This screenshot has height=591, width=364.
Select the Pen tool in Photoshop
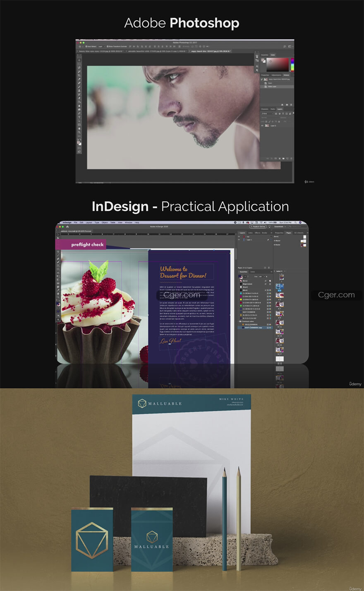79,113
